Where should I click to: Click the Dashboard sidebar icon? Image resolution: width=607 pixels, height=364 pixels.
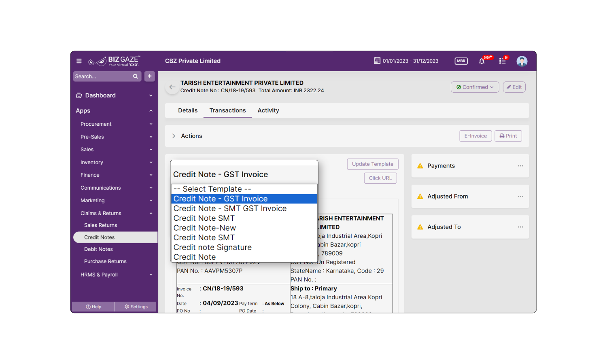[79, 95]
